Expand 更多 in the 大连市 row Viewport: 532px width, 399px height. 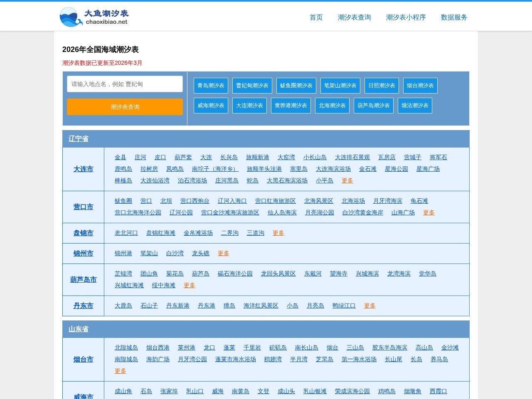click(347, 180)
